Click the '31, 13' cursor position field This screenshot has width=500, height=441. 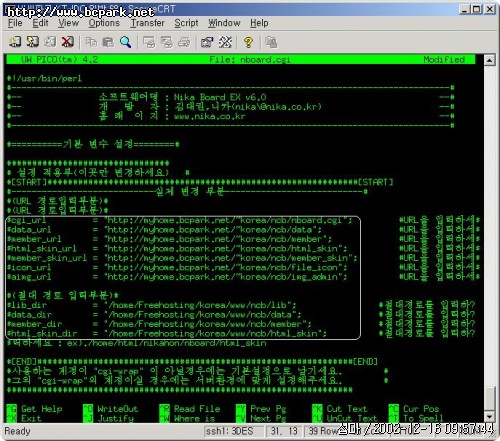click(284, 431)
